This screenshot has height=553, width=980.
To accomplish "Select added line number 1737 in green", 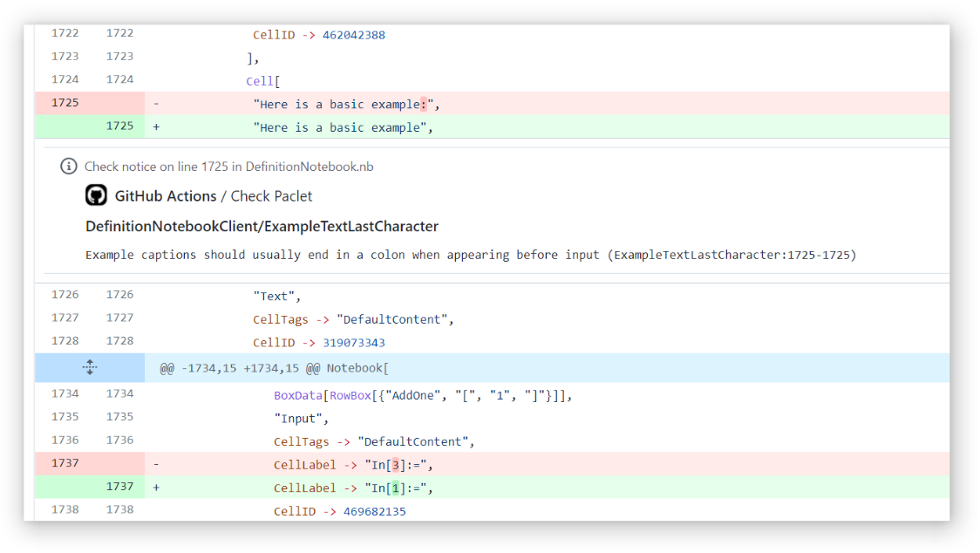I will click(119, 487).
